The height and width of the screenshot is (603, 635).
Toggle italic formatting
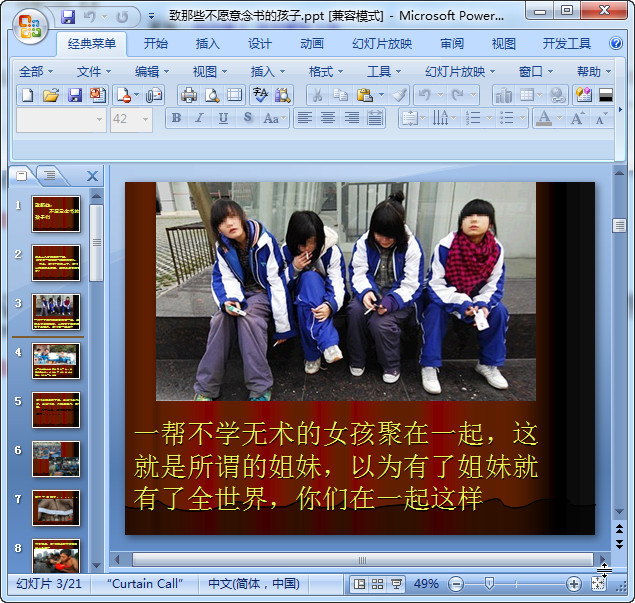(199, 118)
